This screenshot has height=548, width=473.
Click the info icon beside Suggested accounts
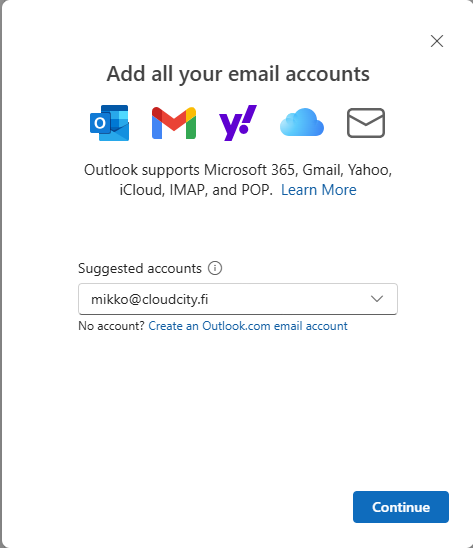point(215,268)
